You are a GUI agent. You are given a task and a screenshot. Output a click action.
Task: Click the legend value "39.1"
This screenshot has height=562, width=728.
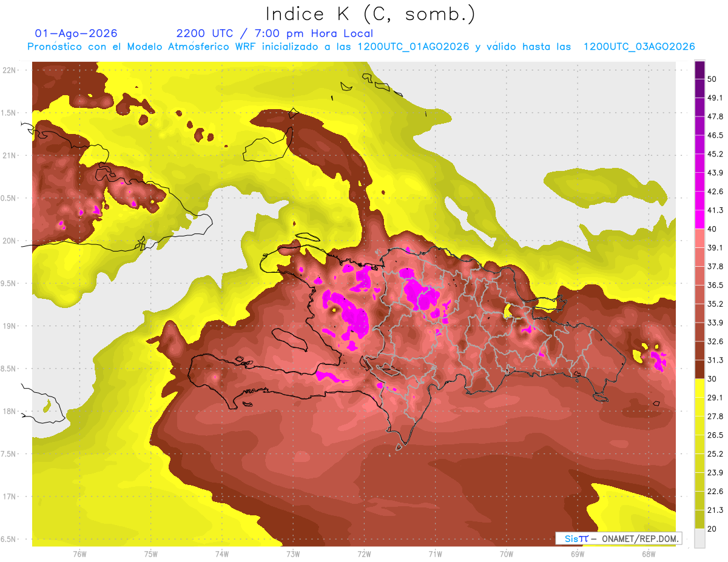click(715, 247)
